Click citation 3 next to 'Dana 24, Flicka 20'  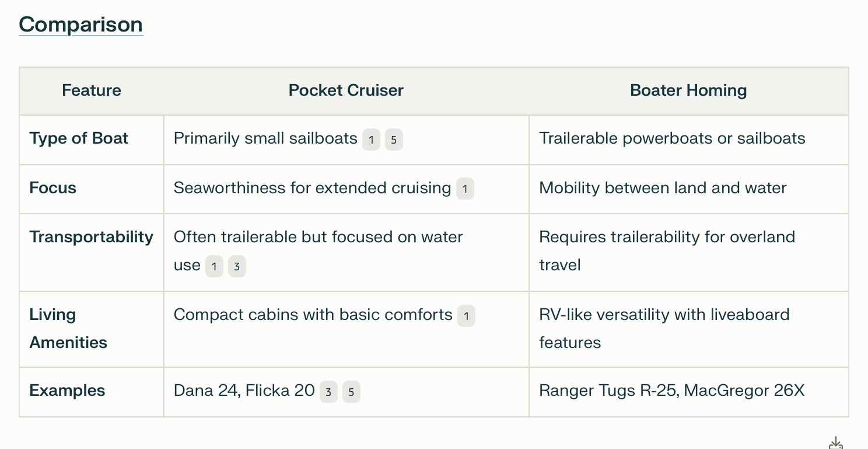tap(328, 392)
